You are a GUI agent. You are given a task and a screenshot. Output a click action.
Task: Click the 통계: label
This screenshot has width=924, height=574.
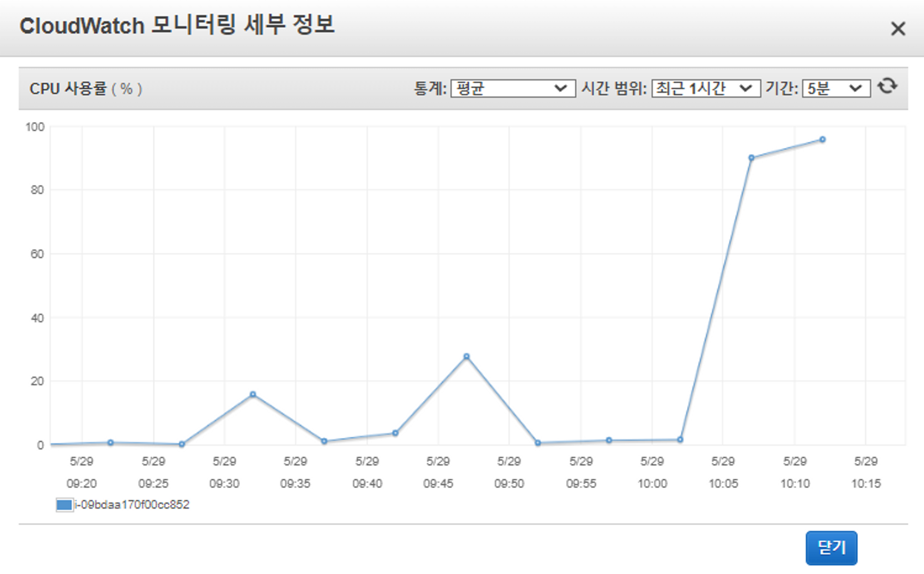[430, 88]
